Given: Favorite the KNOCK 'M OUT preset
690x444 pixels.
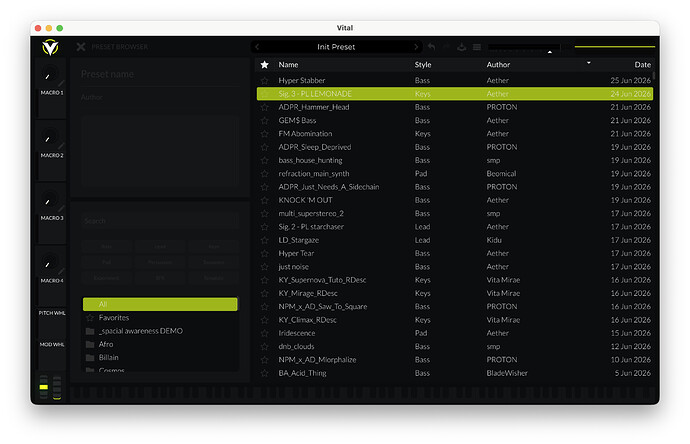Looking at the screenshot, I should pos(264,200).
